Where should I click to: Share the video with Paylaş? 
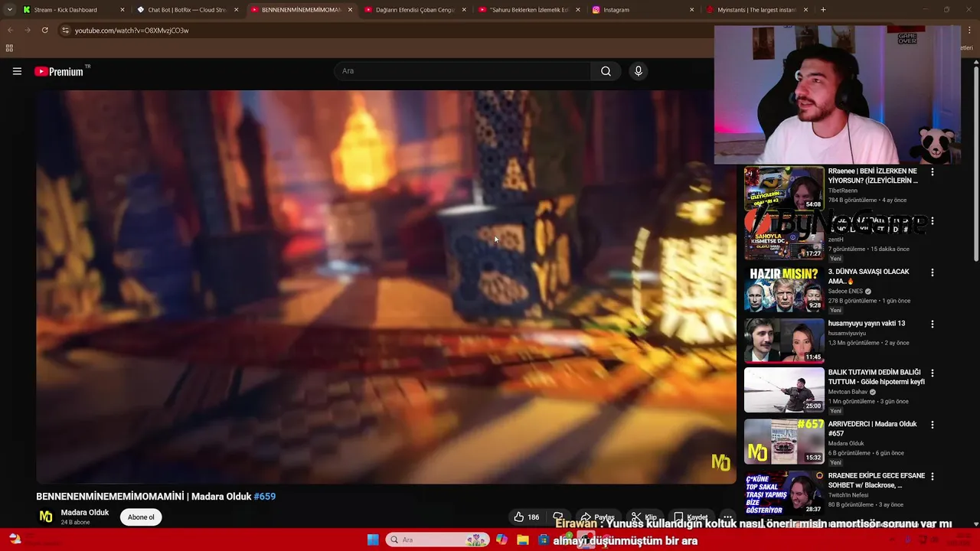597,517
